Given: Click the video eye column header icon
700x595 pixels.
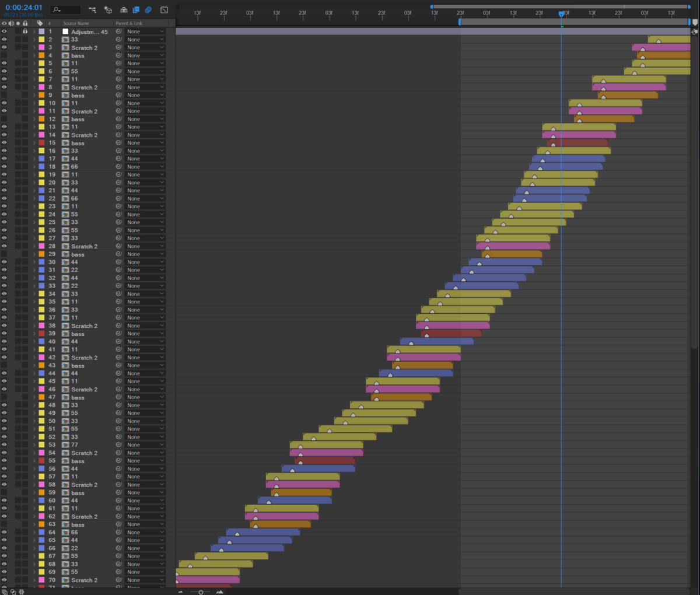Looking at the screenshot, I should (x=4, y=23).
